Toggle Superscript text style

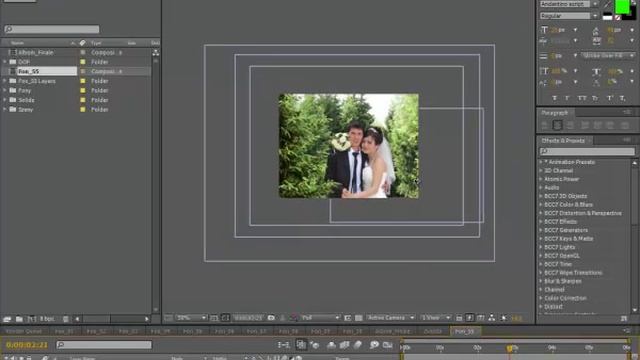[x=610, y=98]
